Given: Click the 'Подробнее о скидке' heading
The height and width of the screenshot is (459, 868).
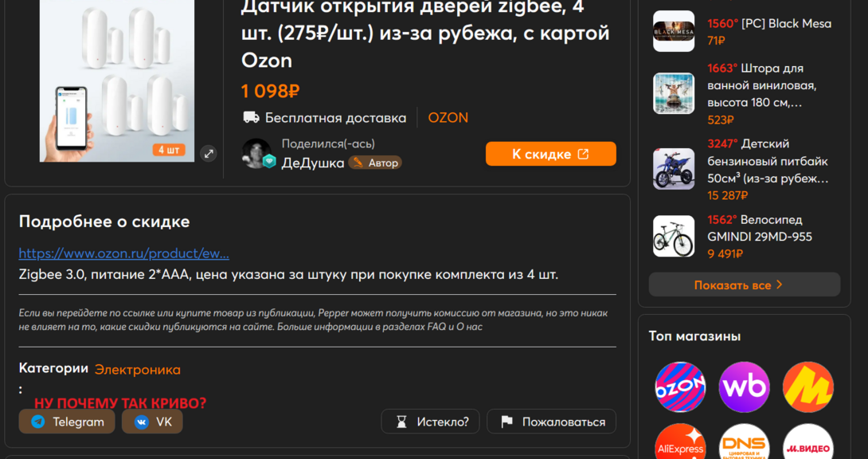Looking at the screenshot, I should point(104,222).
